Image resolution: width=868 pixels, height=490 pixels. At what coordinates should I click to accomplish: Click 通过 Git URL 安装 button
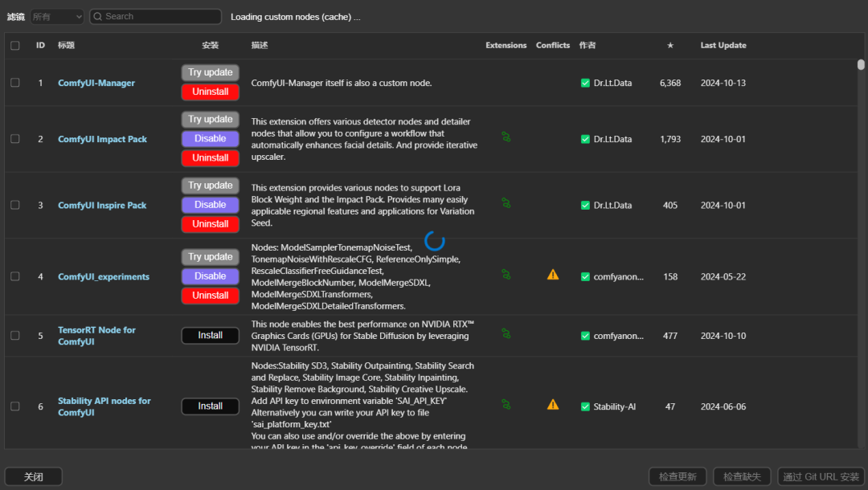821,476
